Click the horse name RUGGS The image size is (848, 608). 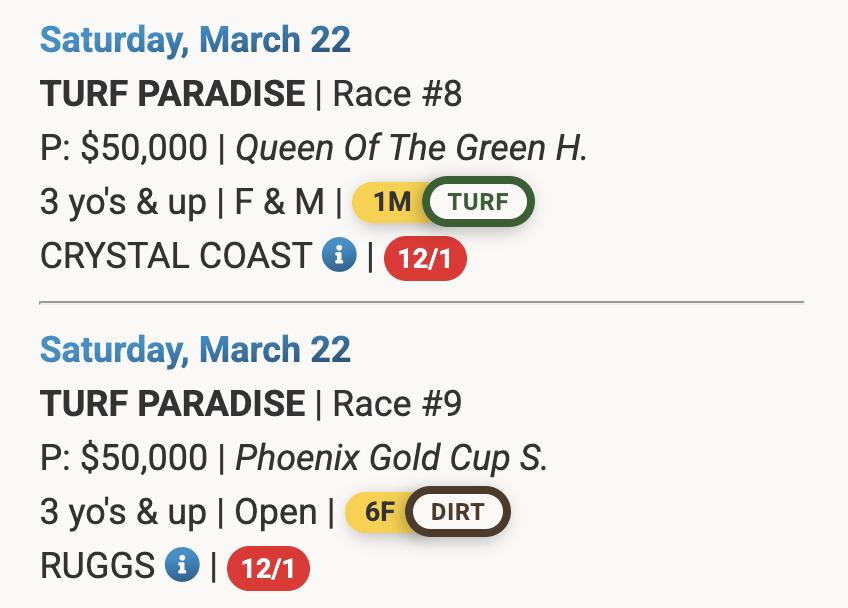point(97,566)
